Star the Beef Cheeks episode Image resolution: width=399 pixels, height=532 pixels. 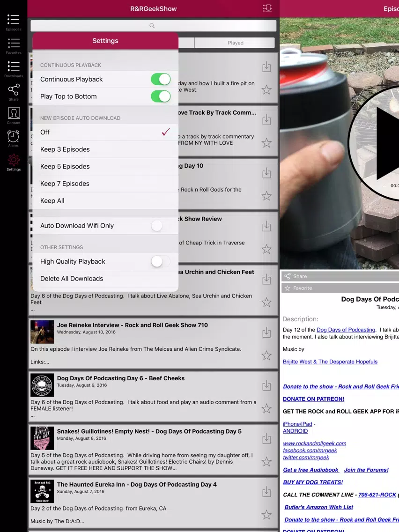point(266,408)
